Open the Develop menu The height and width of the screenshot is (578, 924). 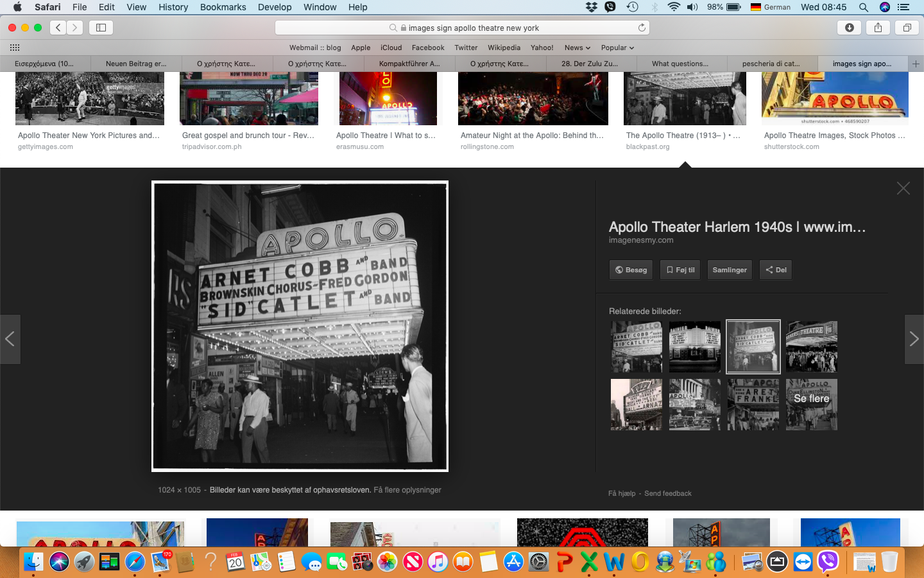[275, 7]
